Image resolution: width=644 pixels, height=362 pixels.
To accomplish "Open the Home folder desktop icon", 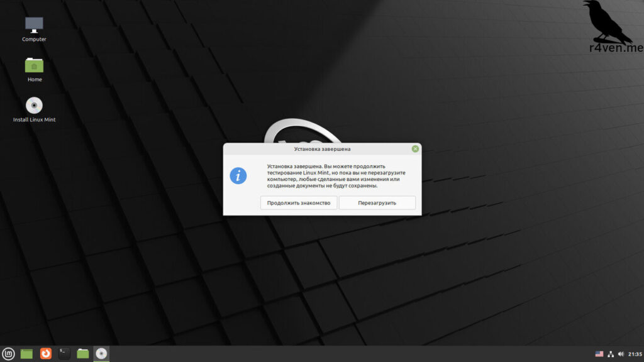I will pyautogui.click(x=34, y=65).
